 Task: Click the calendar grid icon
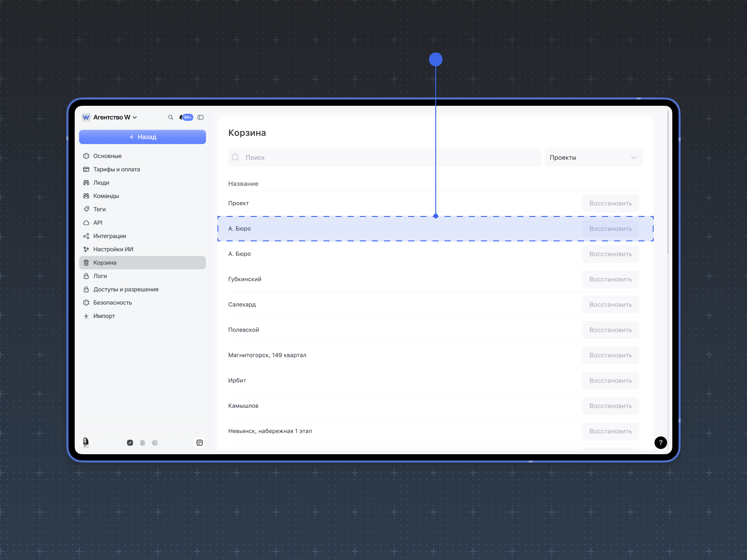click(x=200, y=443)
